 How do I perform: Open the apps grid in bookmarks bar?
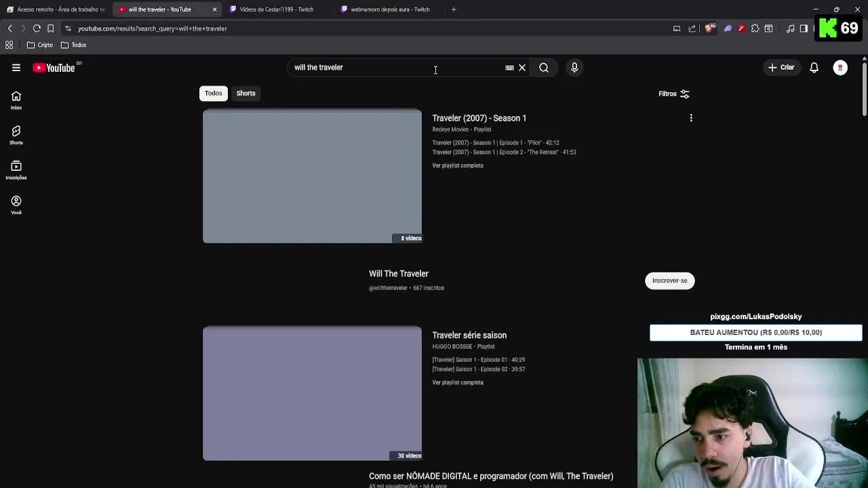pos(9,45)
